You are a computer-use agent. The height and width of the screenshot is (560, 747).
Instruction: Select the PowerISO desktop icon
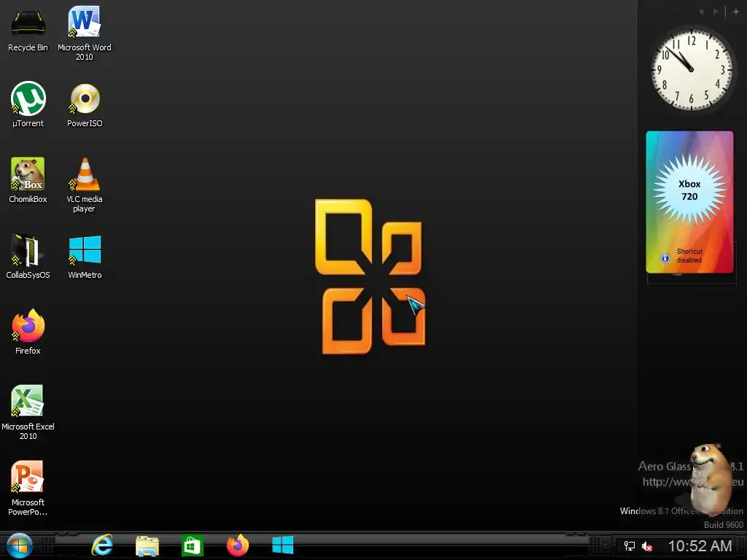tap(85, 106)
